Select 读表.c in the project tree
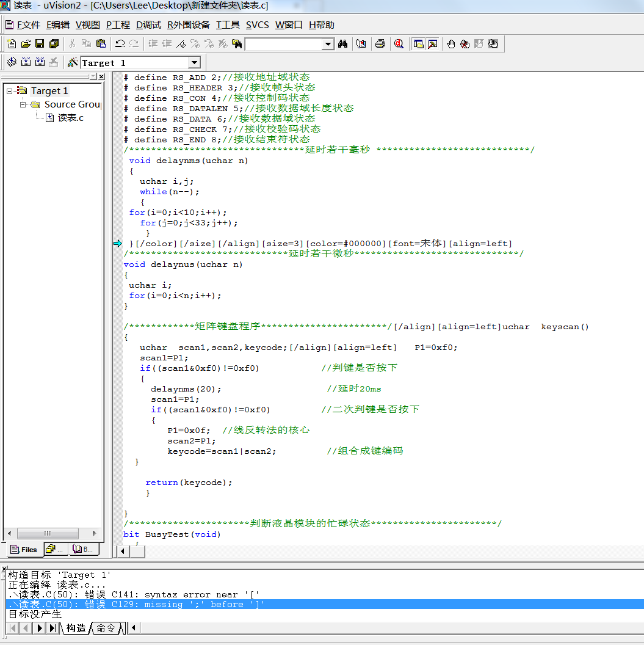This screenshot has width=644, height=645. (70, 118)
